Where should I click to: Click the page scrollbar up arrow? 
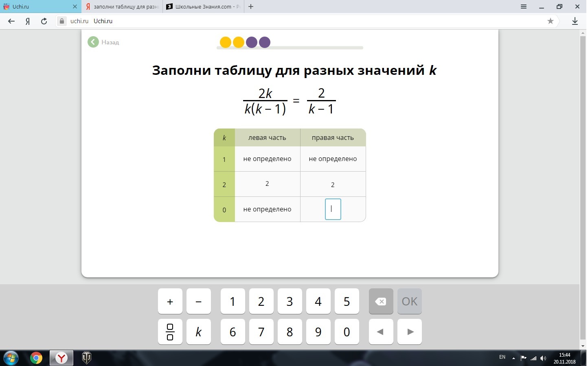pyautogui.click(x=583, y=33)
